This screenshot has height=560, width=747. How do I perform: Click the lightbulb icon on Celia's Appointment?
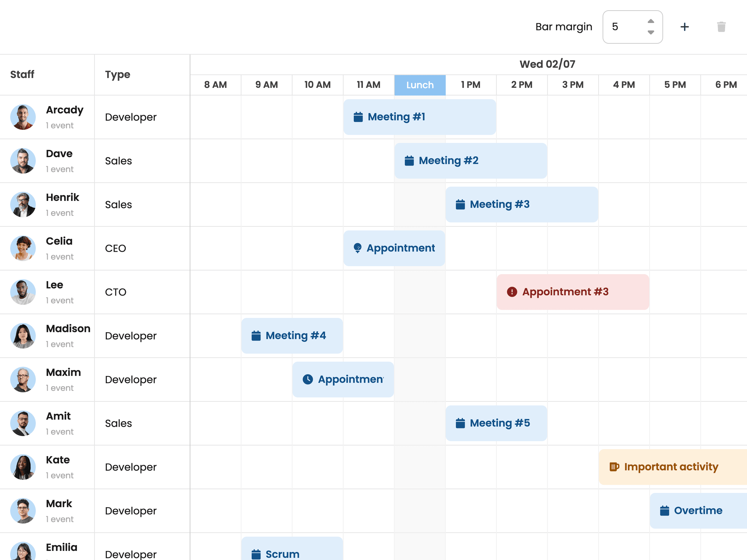point(358,248)
